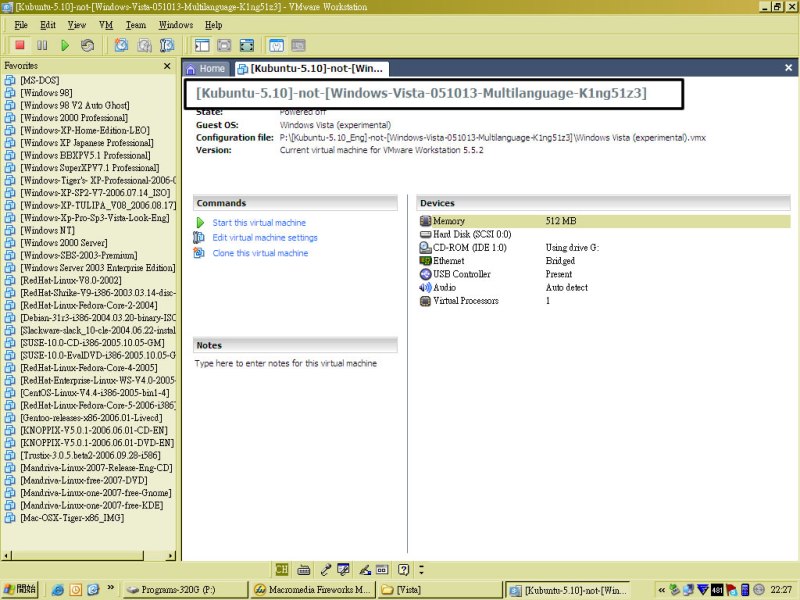Select [RedHat-Linux-V8.0-2002] in Favorites
The width and height of the screenshot is (800, 600).
[71, 280]
